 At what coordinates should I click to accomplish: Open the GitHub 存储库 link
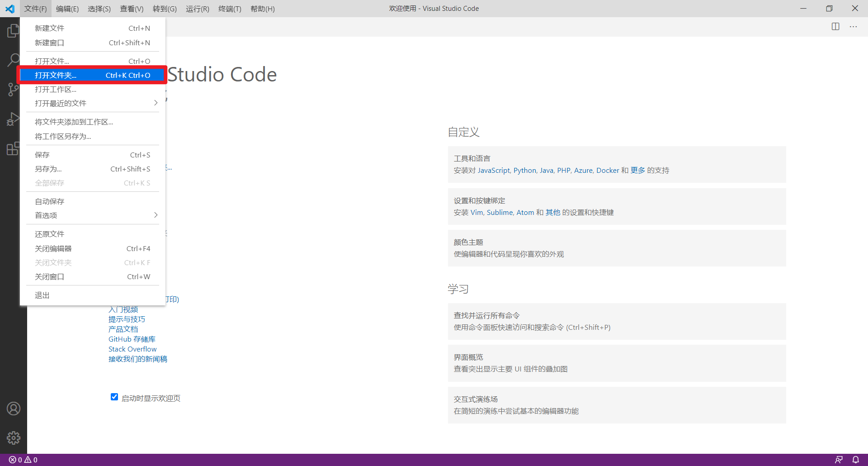(x=132, y=339)
